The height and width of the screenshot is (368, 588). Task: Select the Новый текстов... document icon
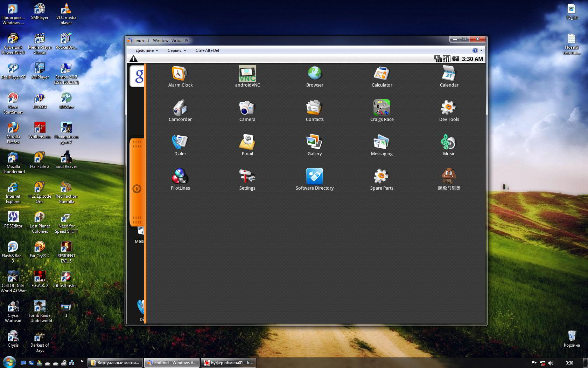coord(572,44)
